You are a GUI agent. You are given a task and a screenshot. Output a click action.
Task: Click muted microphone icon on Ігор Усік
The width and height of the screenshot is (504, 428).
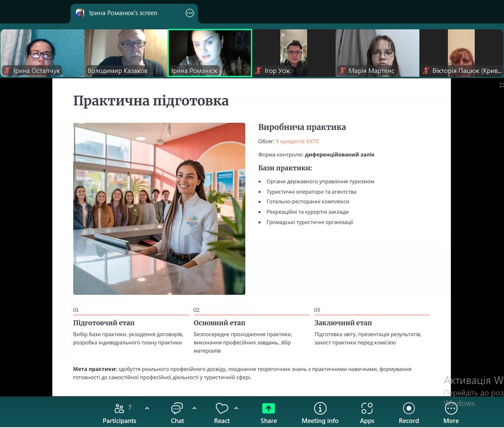(x=258, y=71)
